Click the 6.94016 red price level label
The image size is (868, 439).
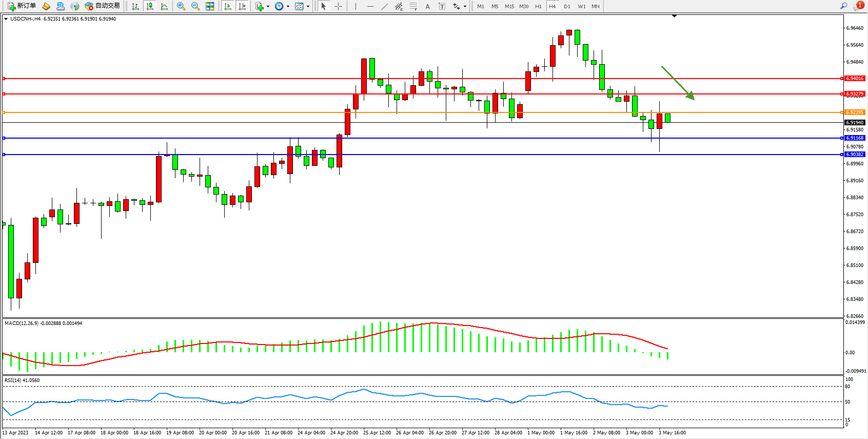click(x=855, y=79)
